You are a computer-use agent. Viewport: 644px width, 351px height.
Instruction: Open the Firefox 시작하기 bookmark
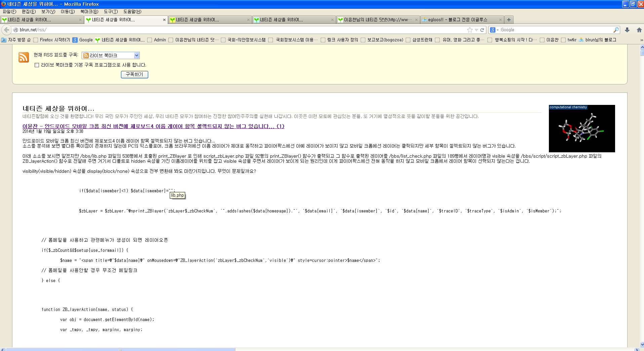(52, 40)
